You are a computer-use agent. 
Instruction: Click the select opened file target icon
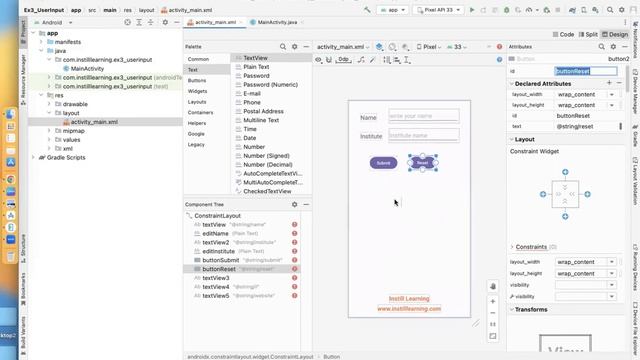pyautogui.click(x=127, y=22)
